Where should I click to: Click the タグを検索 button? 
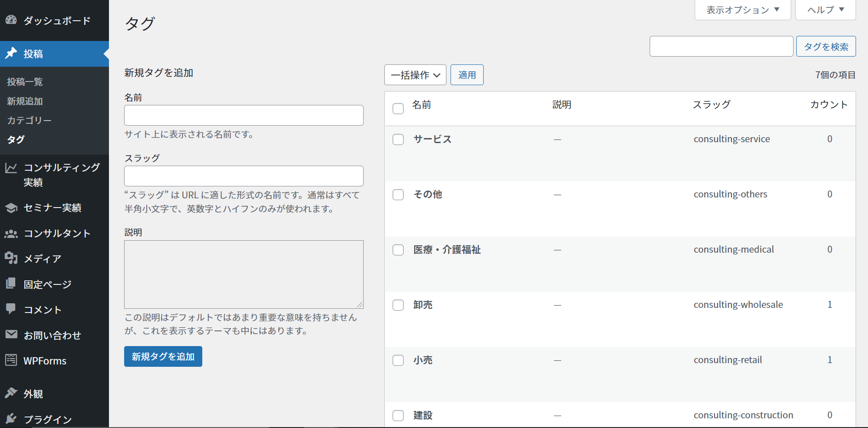coord(826,46)
